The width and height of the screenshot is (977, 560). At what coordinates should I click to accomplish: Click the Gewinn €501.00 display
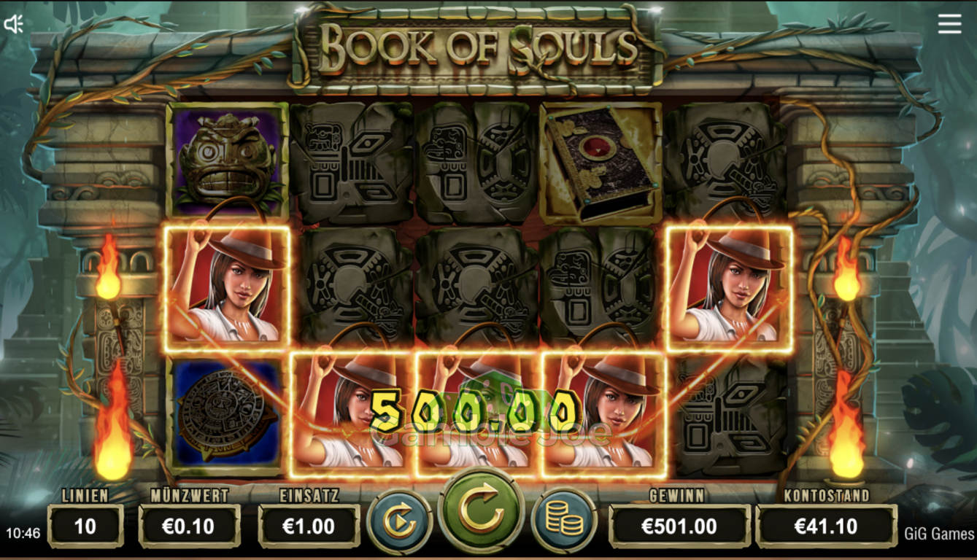point(679,526)
